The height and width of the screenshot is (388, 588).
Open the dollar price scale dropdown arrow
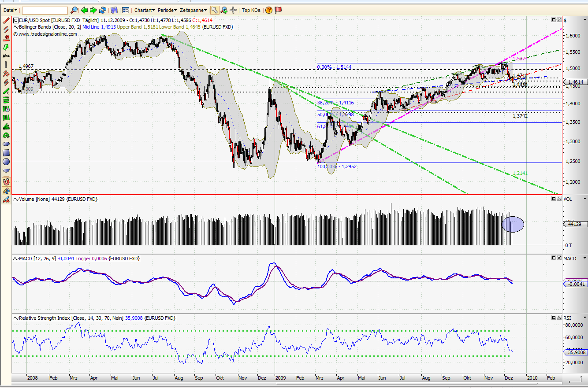(x=584, y=19)
